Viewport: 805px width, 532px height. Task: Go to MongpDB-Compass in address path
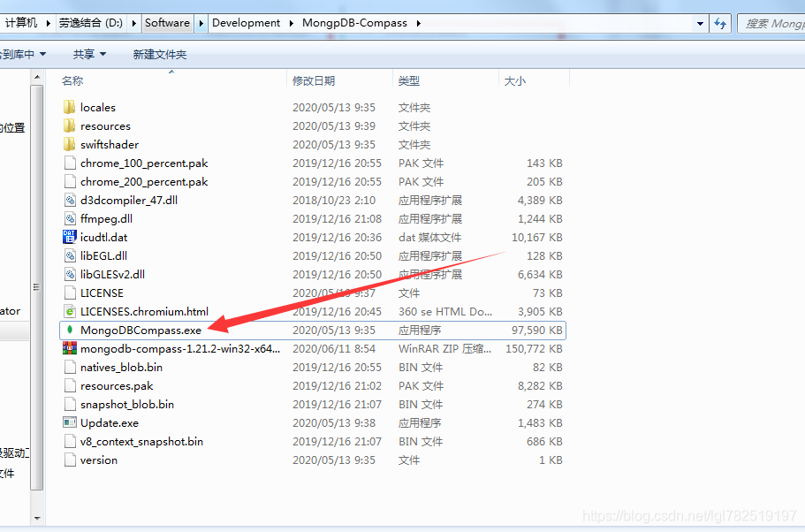[354, 23]
